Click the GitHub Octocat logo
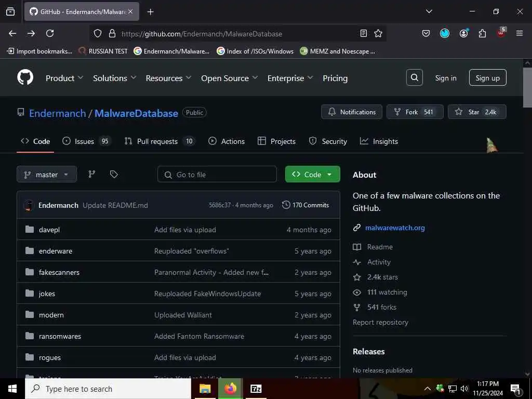Viewport: 532px width, 399px height. (x=25, y=78)
